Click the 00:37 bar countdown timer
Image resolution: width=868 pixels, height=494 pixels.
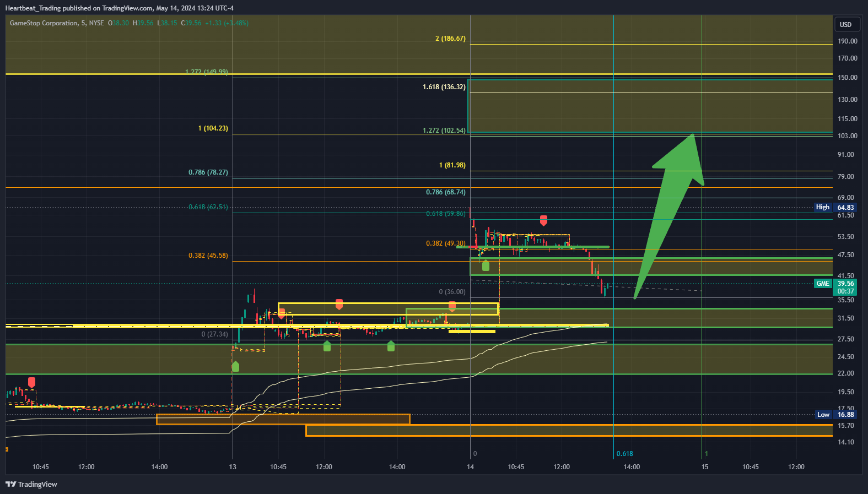845,291
